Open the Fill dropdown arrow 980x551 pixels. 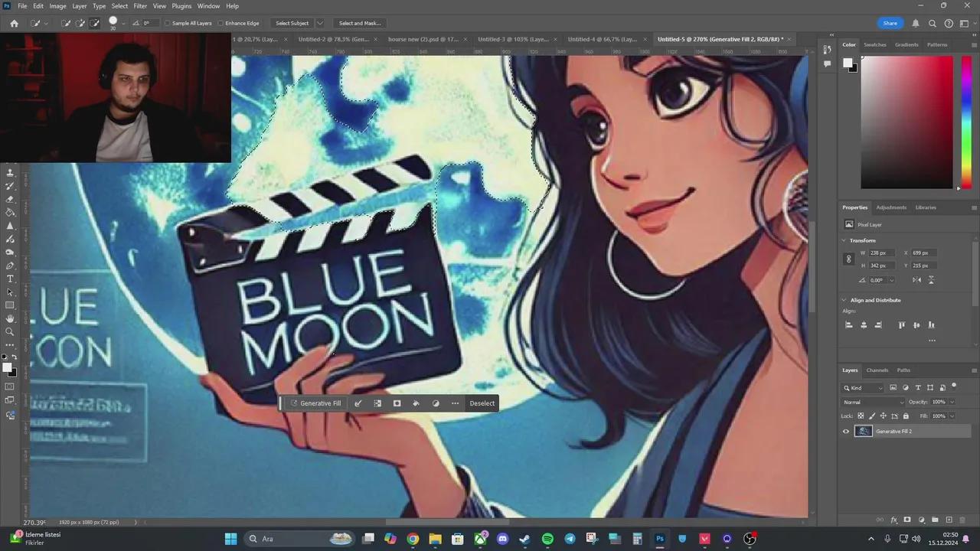pyautogui.click(x=952, y=416)
